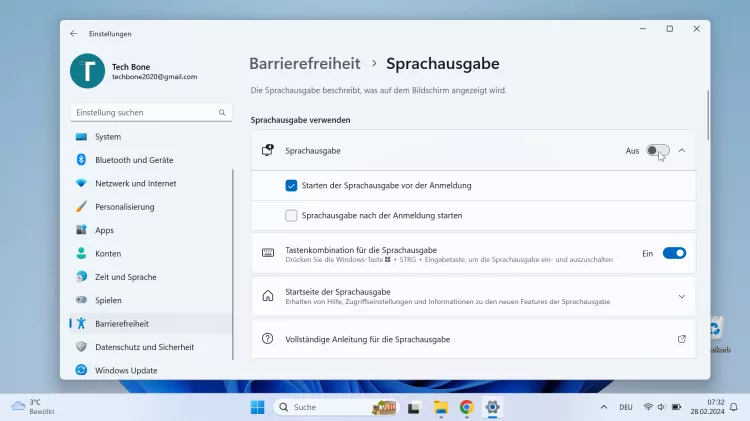Click the techbone2020@gmail.com account text
Viewport: 750px width, 421px height.
[154, 77]
